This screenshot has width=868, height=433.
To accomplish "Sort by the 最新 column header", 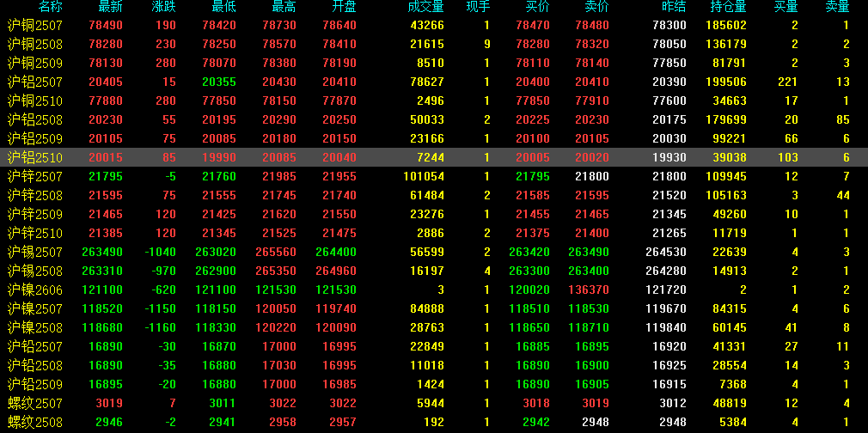I will click(110, 7).
